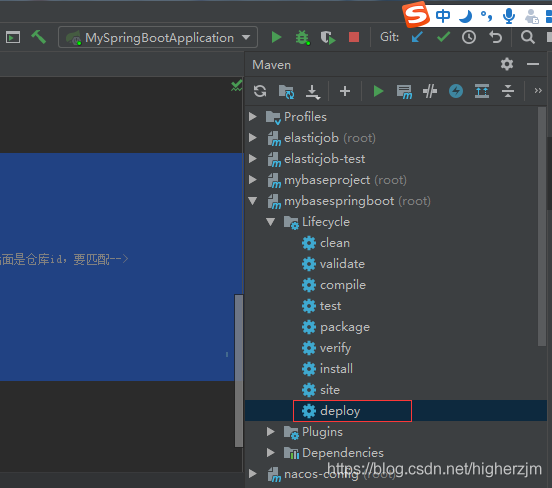Collapse the Lifecycle node
The image size is (552, 488).
click(270, 222)
